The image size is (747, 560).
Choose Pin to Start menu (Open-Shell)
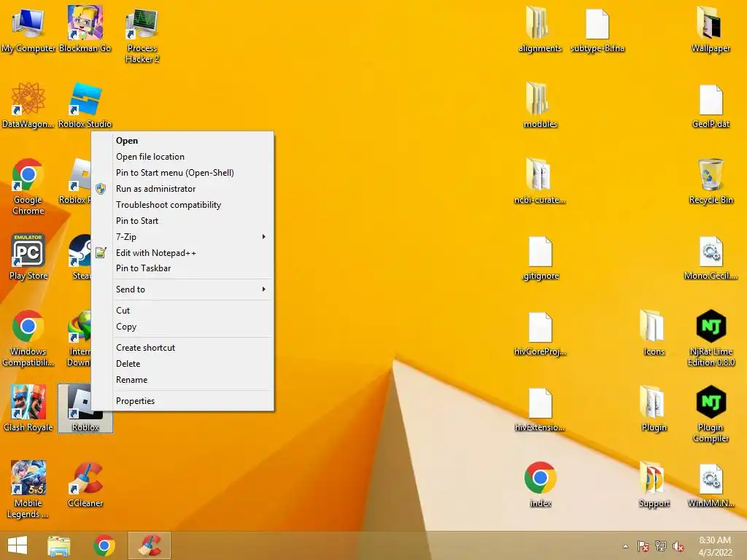[x=193, y=173]
